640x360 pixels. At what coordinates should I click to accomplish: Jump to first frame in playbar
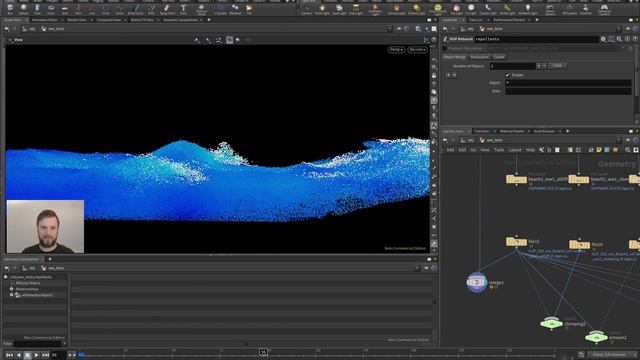[9, 355]
